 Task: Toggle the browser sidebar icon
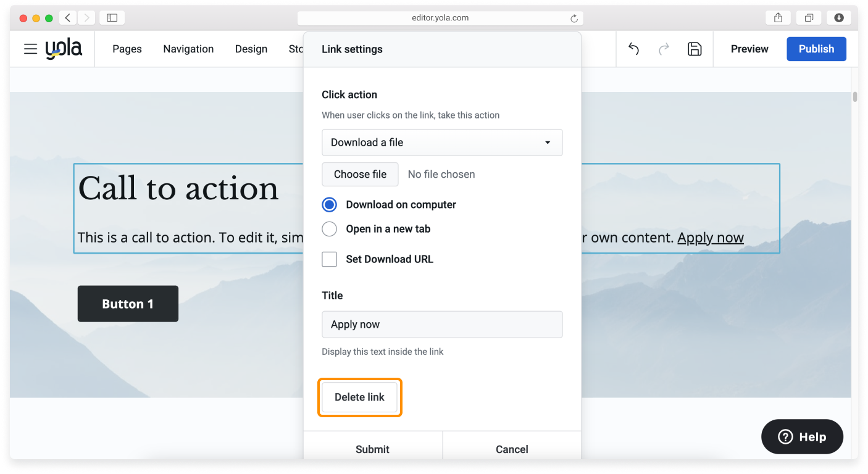(112, 17)
